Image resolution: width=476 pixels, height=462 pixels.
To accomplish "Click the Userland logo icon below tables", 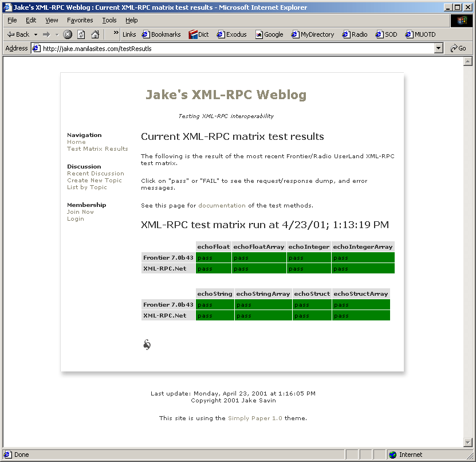I will (x=147, y=344).
